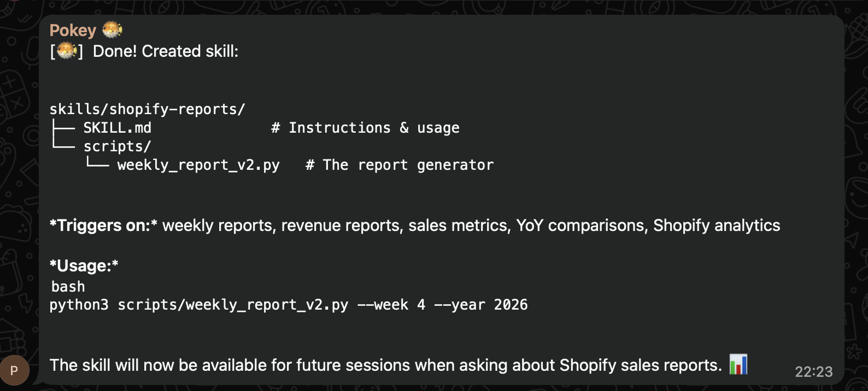Click the pufferfish emoji beside Pokey name
The image size is (868, 391).
tap(112, 29)
